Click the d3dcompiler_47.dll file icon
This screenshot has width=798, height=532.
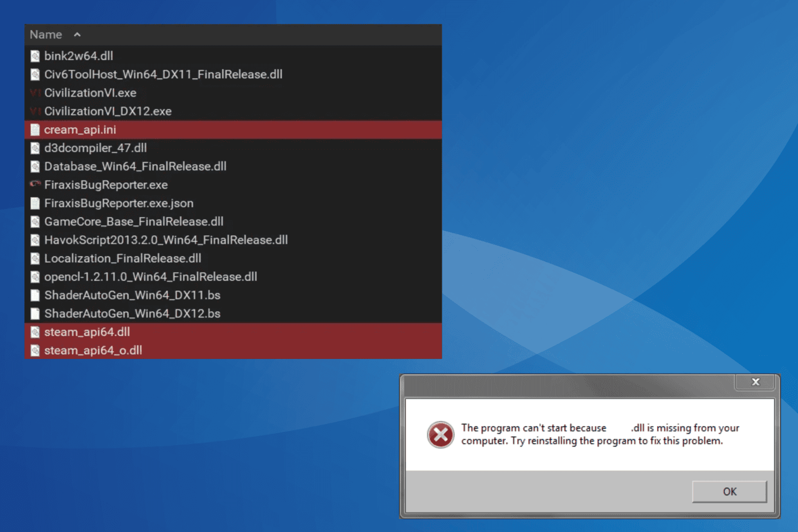(35, 148)
